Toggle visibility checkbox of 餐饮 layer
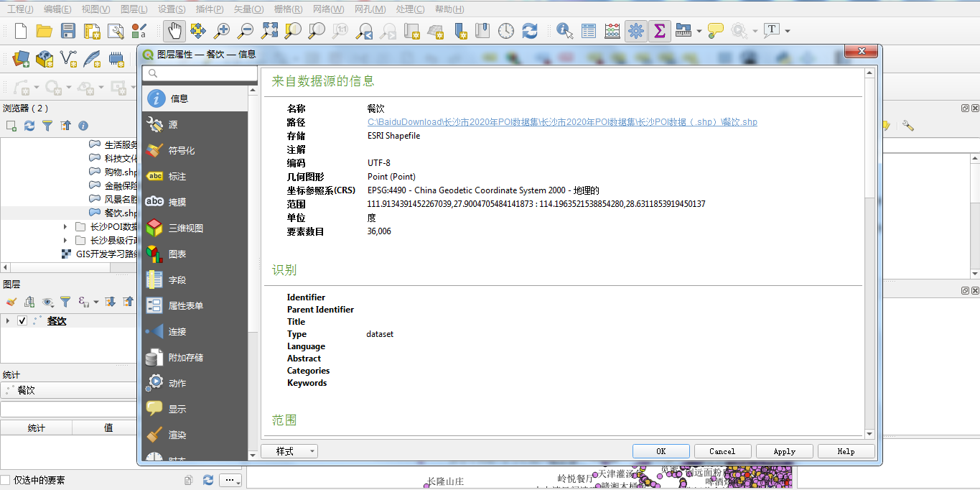This screenshot has height=490, width=980. (22, 321)
